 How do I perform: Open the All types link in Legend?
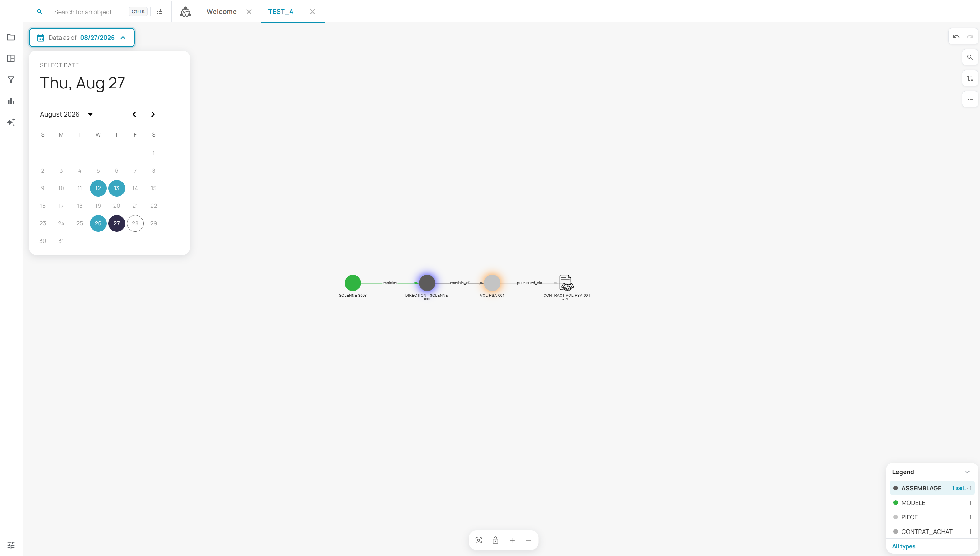[903, 546]
